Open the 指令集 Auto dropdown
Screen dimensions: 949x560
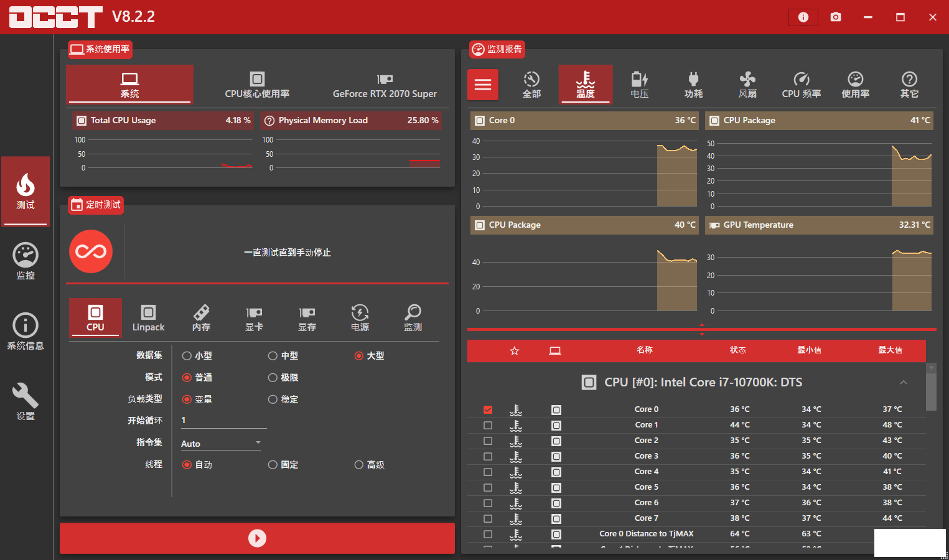221,443
